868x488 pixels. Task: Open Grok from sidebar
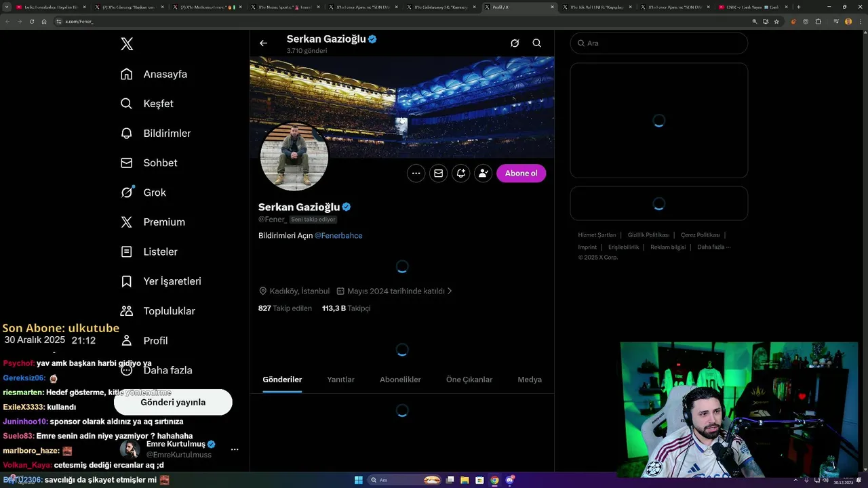[144, 192]
